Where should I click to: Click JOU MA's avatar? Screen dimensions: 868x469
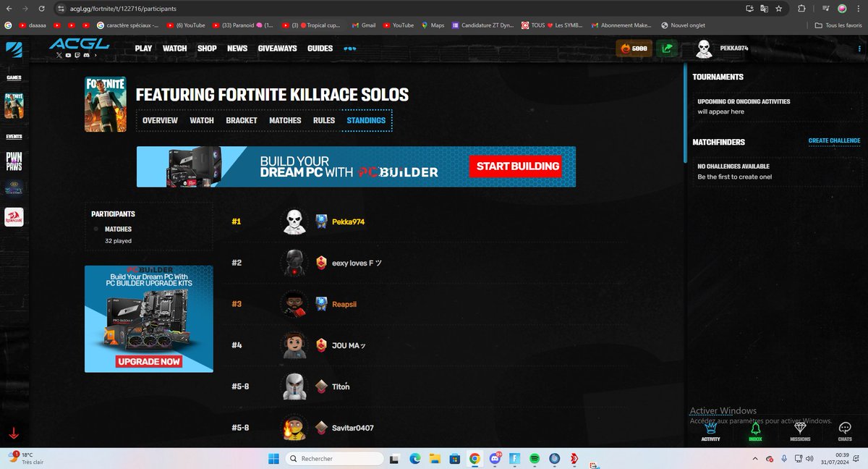pyautogui.click(x=294, y=345)
